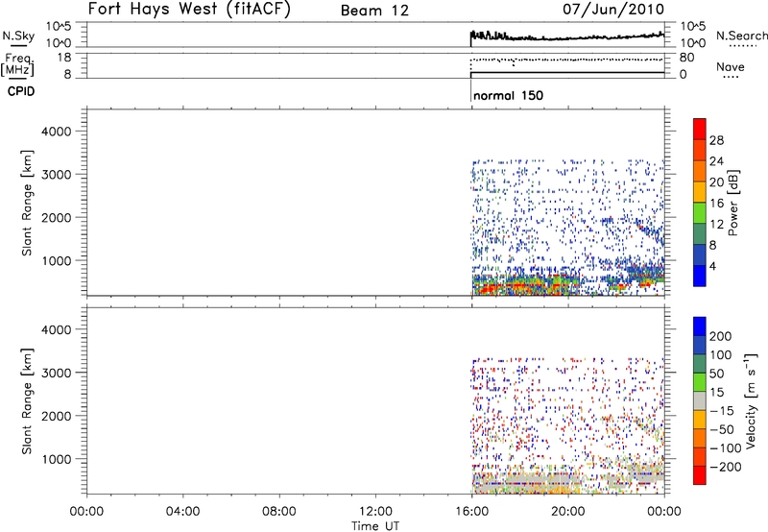Screen dimensions: 768x532
Task: Click the '18' frequency axis tick
Action: (x=64, y=58)
